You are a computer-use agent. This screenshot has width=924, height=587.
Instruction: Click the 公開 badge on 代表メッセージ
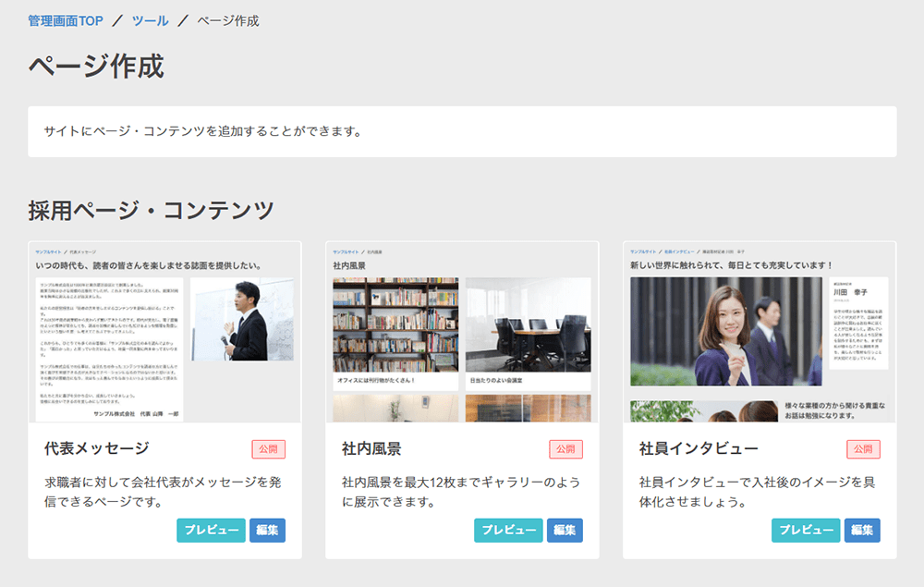pyautogui.click(x=268, y=449)
